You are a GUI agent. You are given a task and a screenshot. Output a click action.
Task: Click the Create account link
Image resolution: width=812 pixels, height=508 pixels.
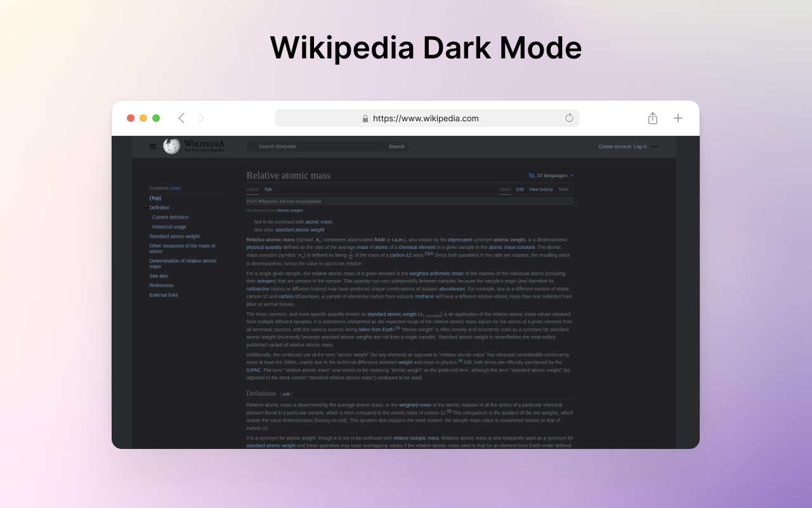click(x=614, y=146)
